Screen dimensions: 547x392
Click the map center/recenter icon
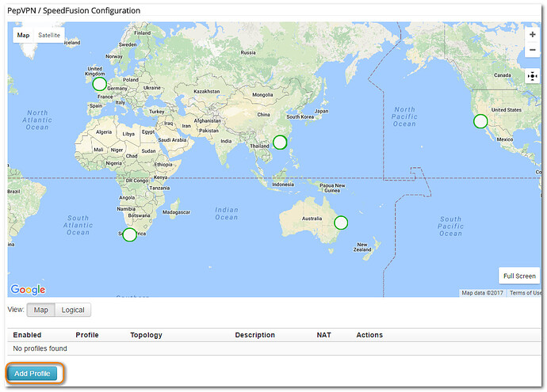532,77
